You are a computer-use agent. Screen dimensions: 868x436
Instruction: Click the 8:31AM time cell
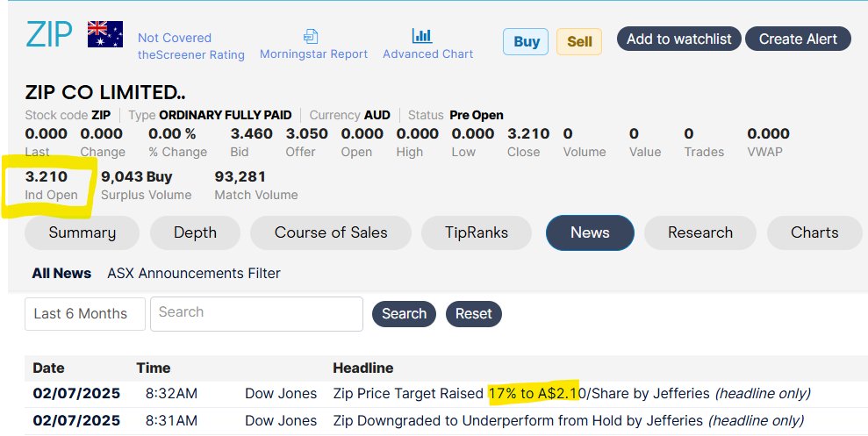coord(172,420)
